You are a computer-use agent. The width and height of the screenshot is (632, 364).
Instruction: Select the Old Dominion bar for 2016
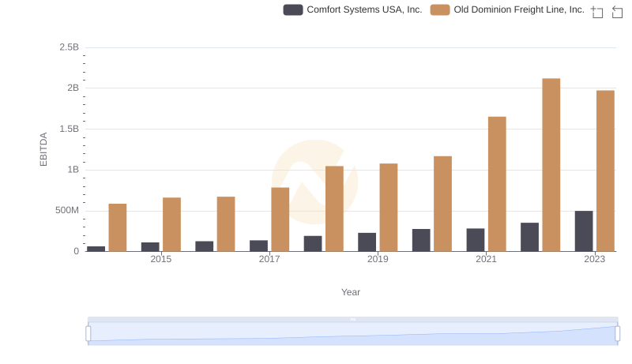pos(226,224)
